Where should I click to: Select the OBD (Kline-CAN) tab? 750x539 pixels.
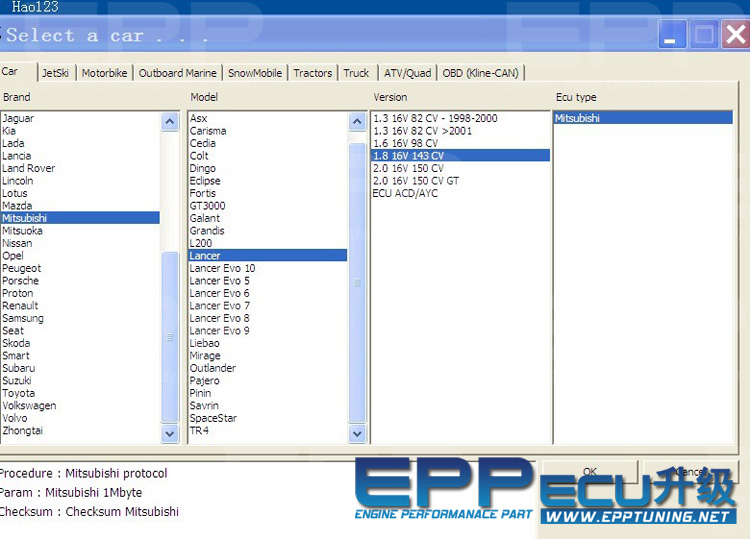coord(480,73)
